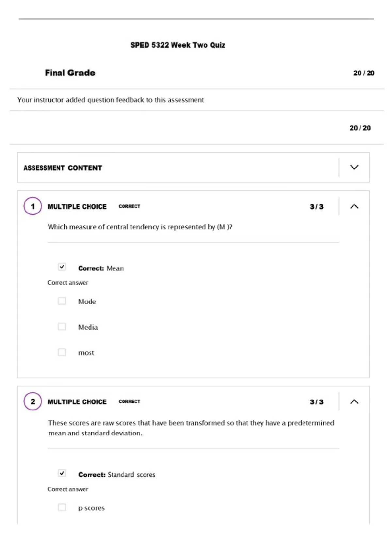This screenshot has width=392, height=556.
Task: Click the question 1 number badge
Action: pos(33,206)
